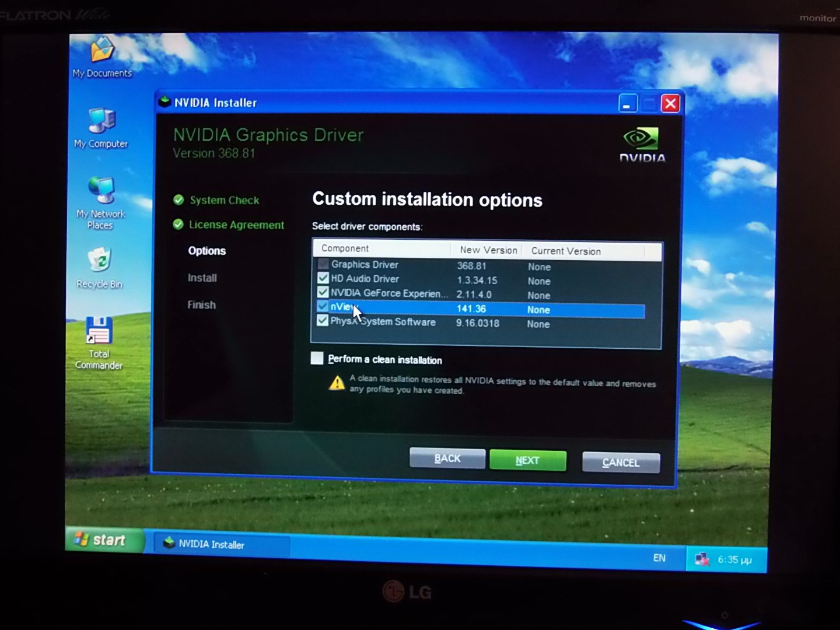Click the green check beside License Agreement
Image resolution: width=840 pixels, height=630 pixels.
click(178, 225)
